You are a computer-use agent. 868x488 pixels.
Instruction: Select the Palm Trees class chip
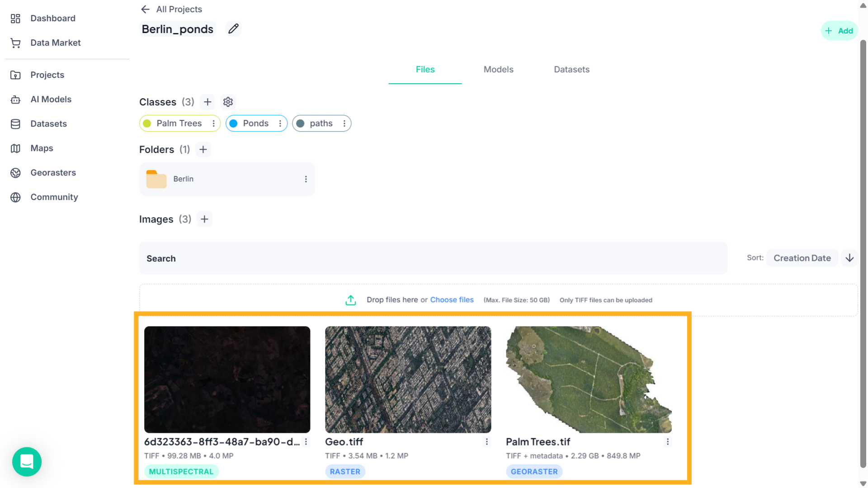pos(179,123)
